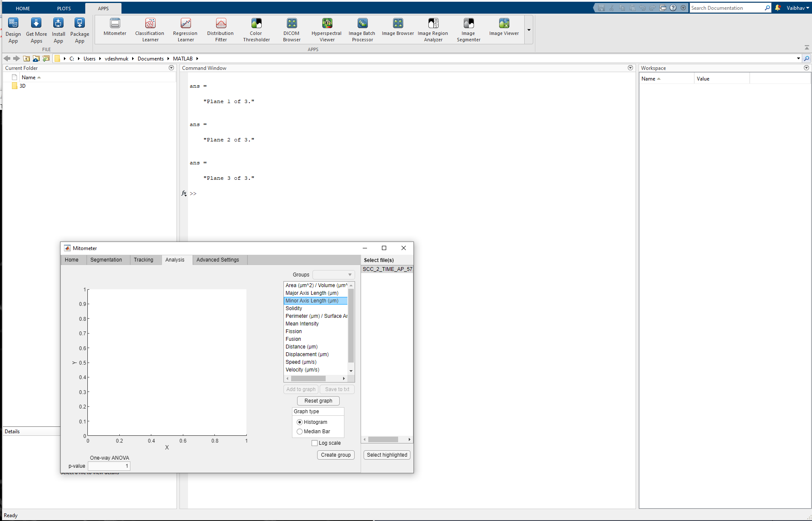The height and width of the screenshot is (521, 812).
Task: Open the Hyperspectral Viewer
Action: coord(326,29)
